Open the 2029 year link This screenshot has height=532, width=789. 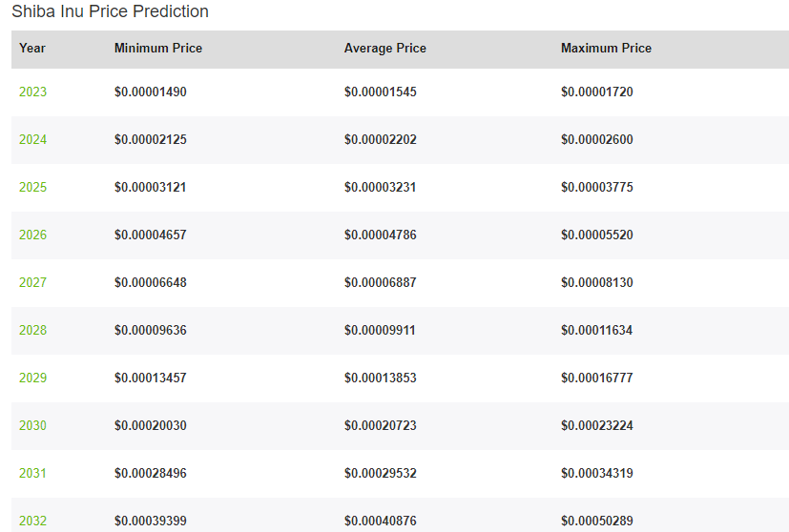[32, 378]
